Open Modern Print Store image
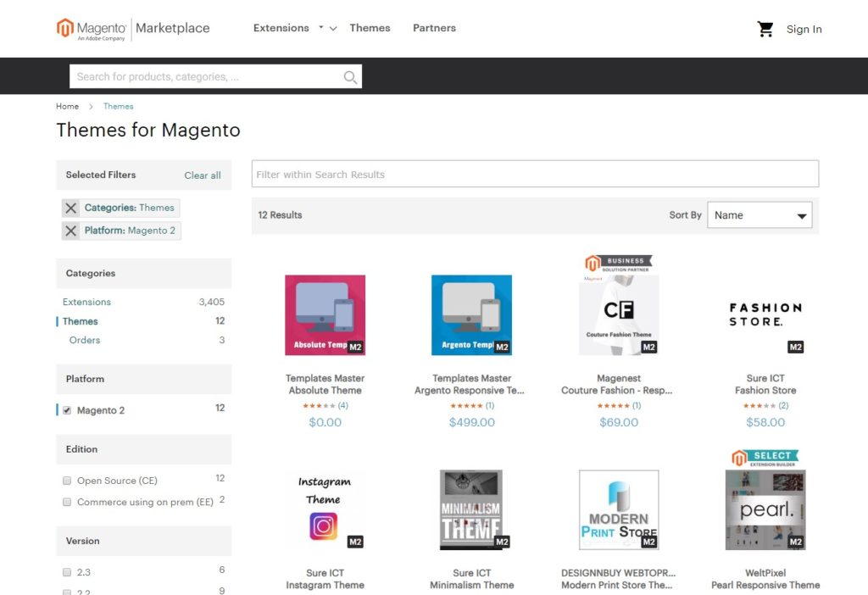This screenshot has width=868, height=595. click(619, 509)
